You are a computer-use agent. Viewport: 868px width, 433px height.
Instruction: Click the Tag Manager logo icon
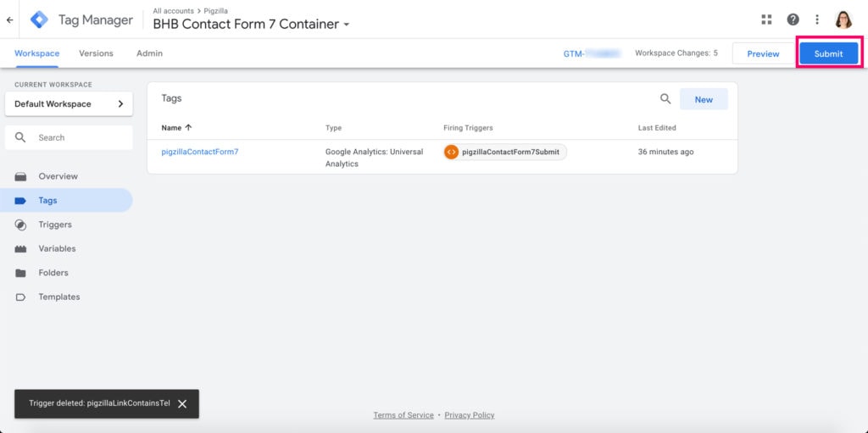tap(39, 20)
